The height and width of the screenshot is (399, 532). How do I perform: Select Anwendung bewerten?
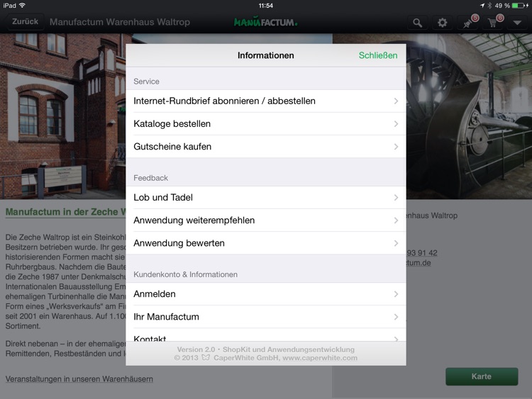click(x=266, y=243)
